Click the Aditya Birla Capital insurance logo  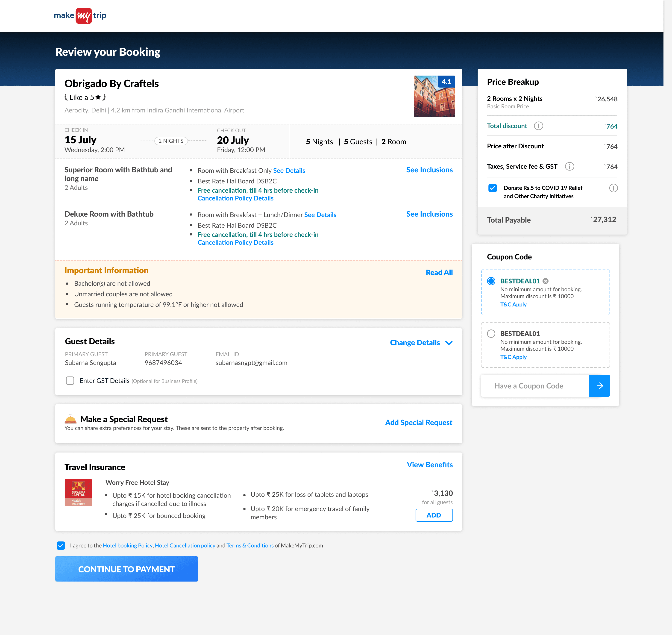[x=78, y=493]
